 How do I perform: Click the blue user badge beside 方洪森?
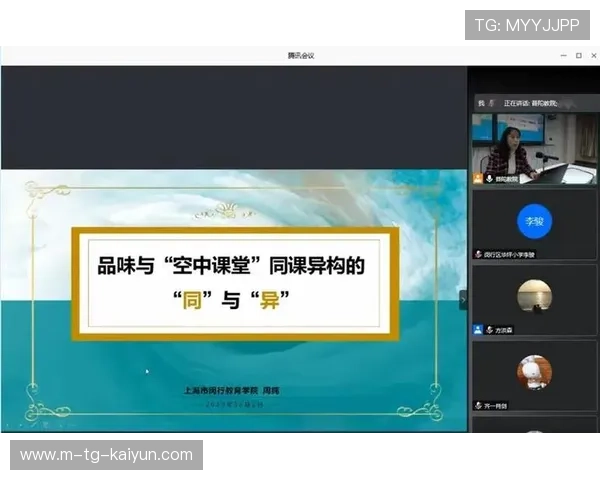click(x=478, y=330)
